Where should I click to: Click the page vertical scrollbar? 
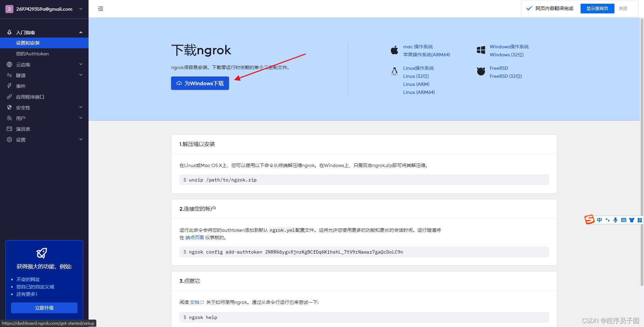tap(642, 152)
